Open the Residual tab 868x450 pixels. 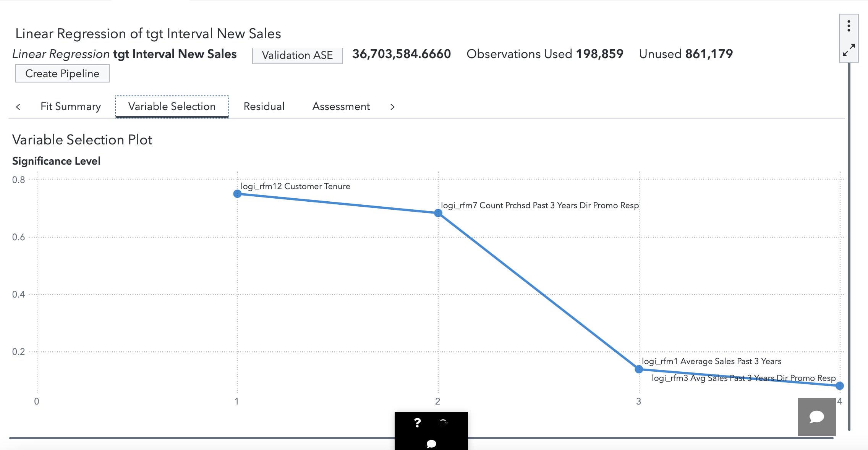[264, 107]
